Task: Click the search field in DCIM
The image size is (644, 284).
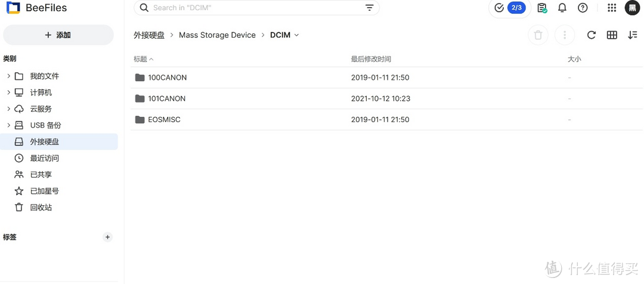Action: pos(250,8)
